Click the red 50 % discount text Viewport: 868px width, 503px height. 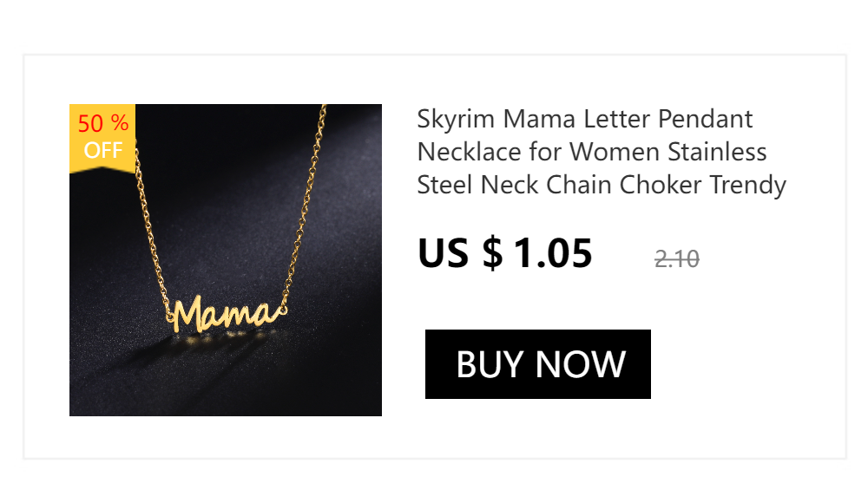click(103, 123)
